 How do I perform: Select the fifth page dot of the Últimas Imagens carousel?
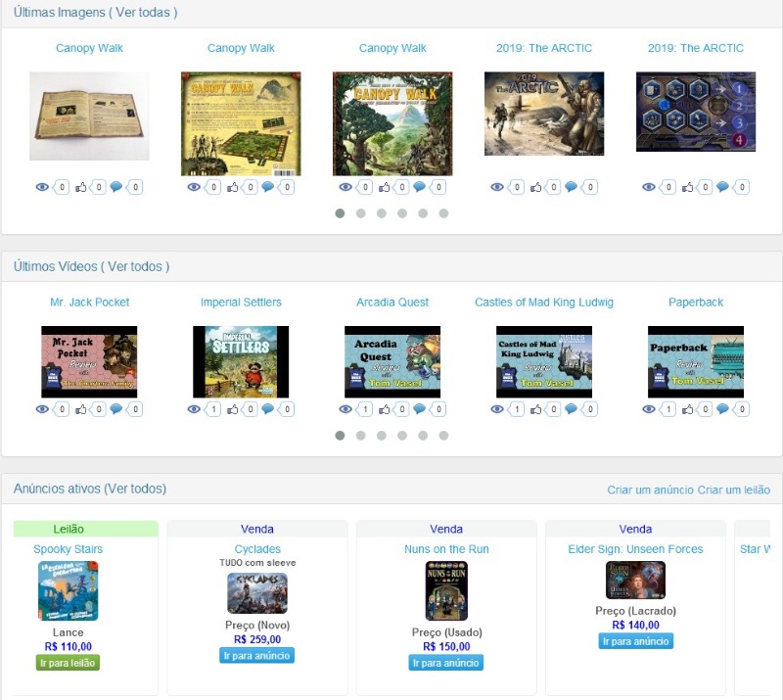[423, 213]
